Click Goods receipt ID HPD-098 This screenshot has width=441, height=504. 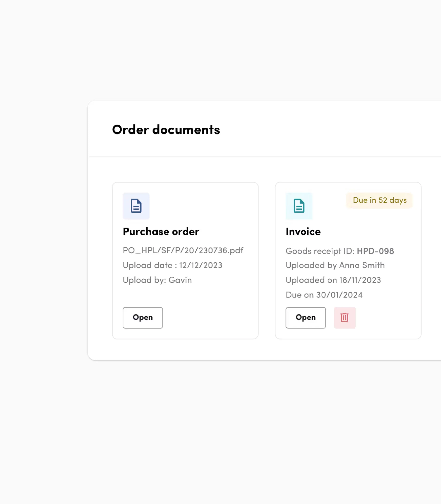(x=340, y=251)
